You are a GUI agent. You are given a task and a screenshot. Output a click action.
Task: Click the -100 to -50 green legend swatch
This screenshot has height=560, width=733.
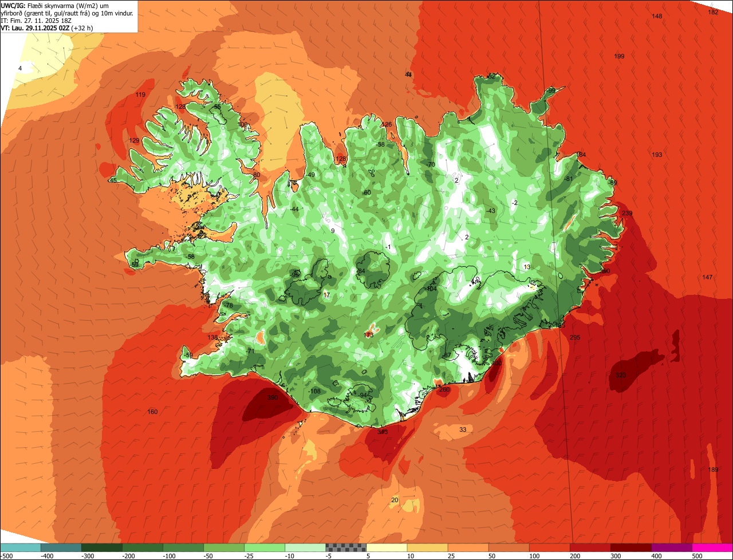point(183,547)
